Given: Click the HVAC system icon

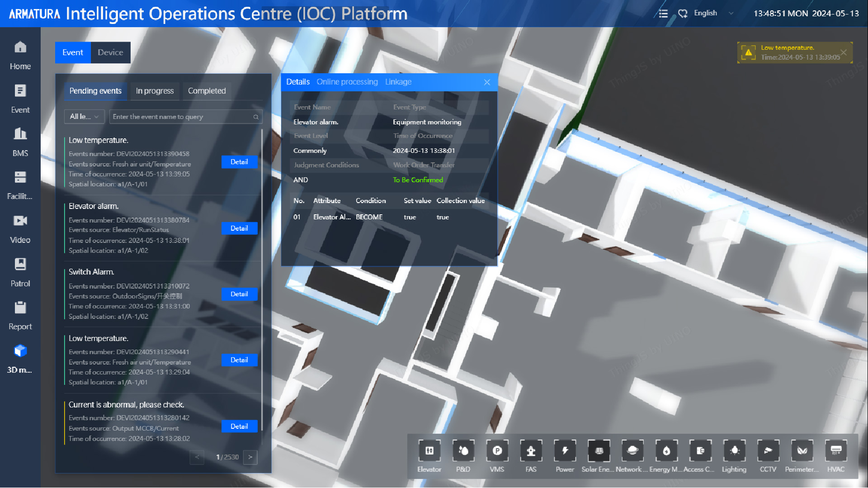Looking at the screenshot, I should pyautogui.click(x=835, y=451).
